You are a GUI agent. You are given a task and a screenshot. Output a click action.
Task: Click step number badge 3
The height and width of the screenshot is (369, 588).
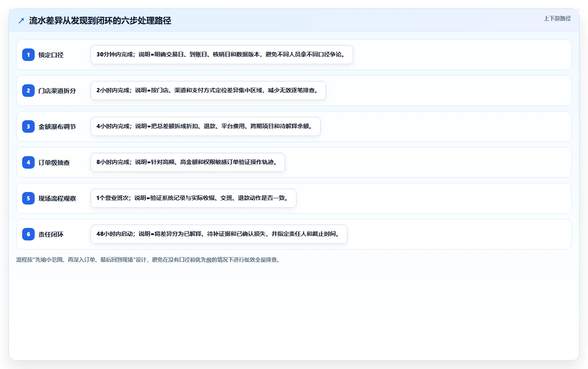pos(28,126)
